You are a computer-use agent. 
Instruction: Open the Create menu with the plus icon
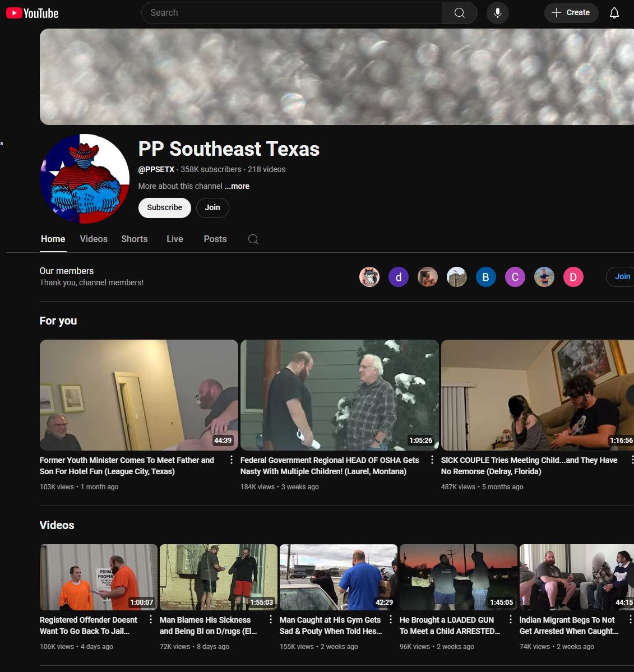[571, 12]
